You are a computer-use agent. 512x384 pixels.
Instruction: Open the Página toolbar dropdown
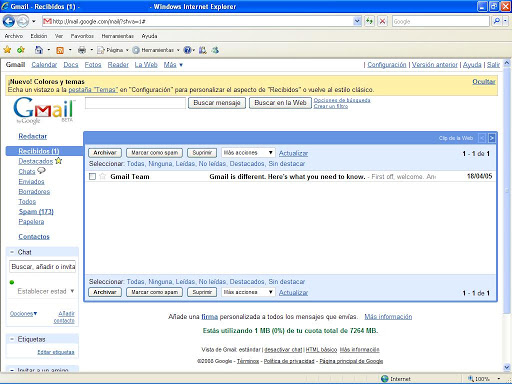tap(113, 50)
